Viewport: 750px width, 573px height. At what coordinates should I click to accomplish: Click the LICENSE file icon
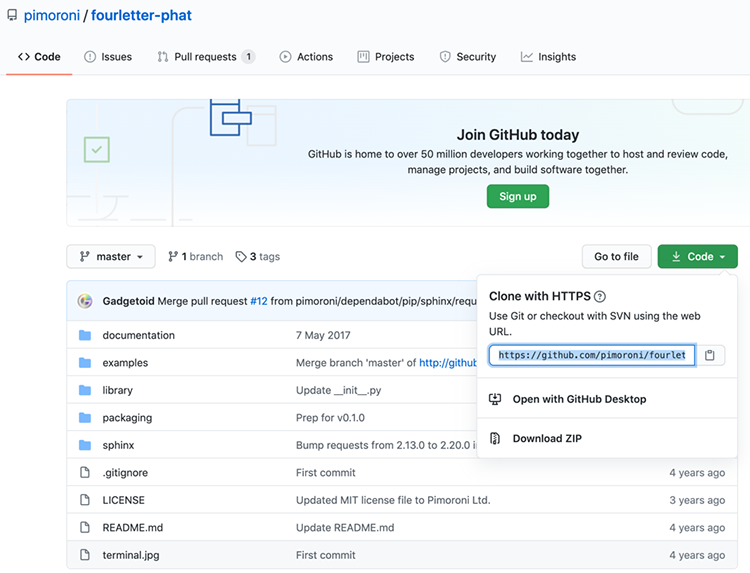[85, 500]
